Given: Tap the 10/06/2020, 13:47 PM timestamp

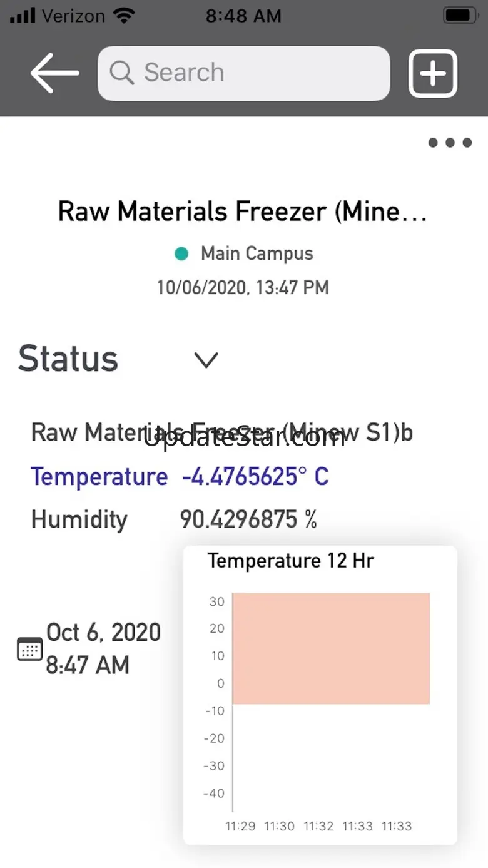Looking at the screenshot, I should pyautogui.click(x=243, y=287).
